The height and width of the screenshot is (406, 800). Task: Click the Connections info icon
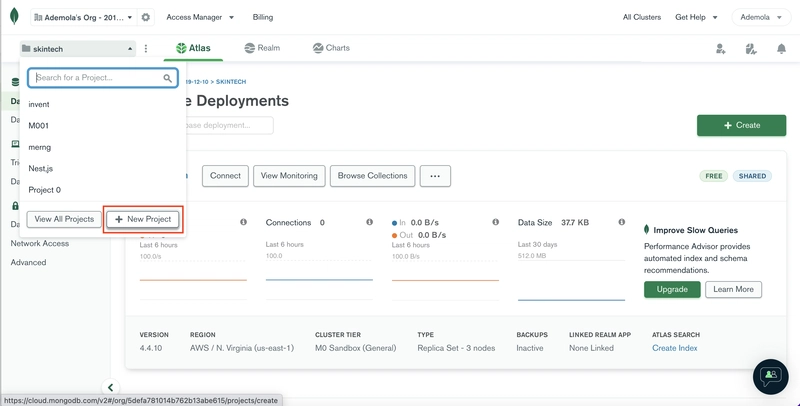[x=369, y=222]
